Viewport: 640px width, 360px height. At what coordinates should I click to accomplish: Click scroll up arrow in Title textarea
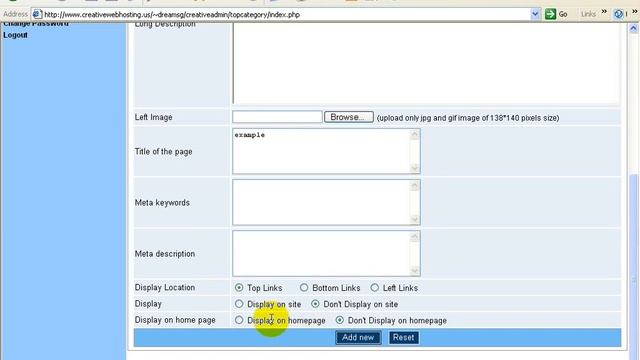point(415,135)
